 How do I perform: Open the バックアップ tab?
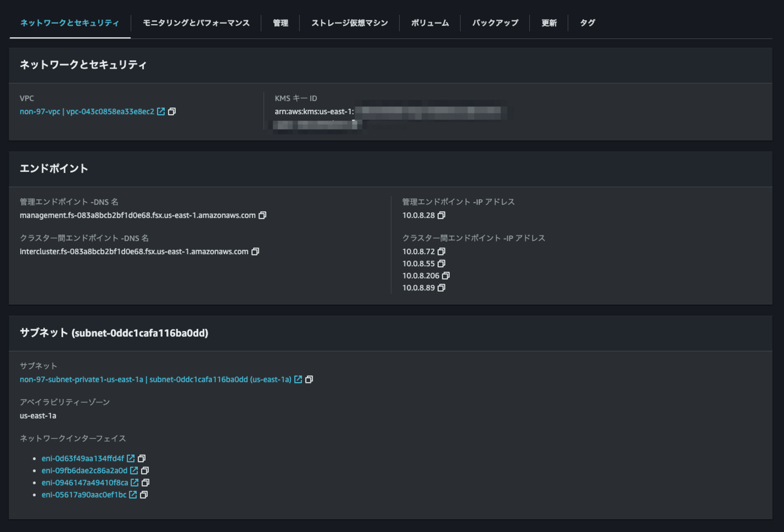[495, 23]
